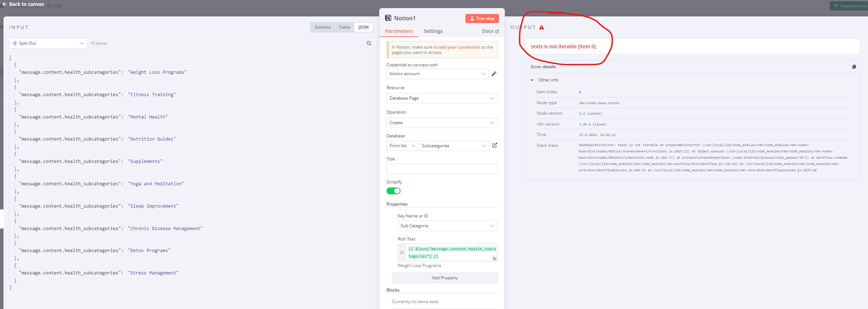Click the Yoga and Meditation JSON value
868x309 pixels.
pos(156,184)
